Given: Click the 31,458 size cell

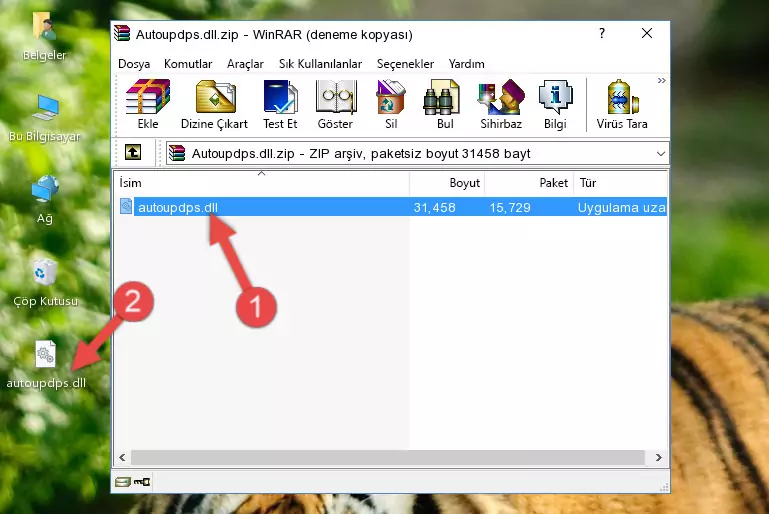Looking at the screenshot, I should point(434,207).
